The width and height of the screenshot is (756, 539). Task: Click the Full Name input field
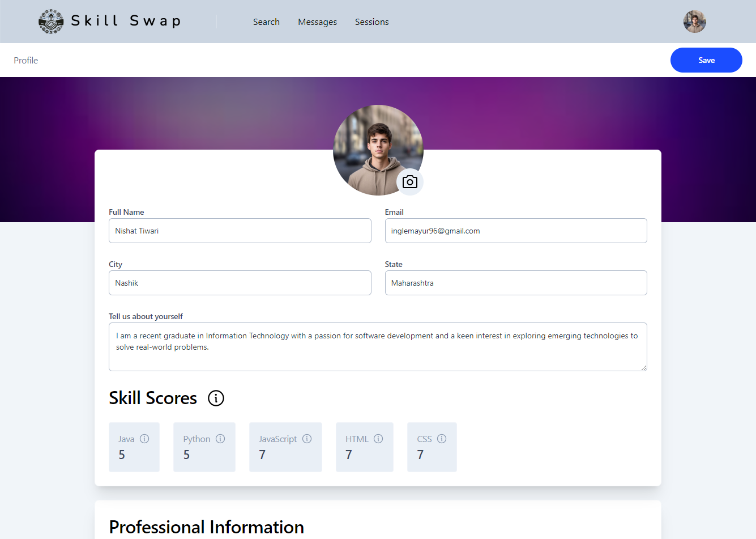[240, 231]
